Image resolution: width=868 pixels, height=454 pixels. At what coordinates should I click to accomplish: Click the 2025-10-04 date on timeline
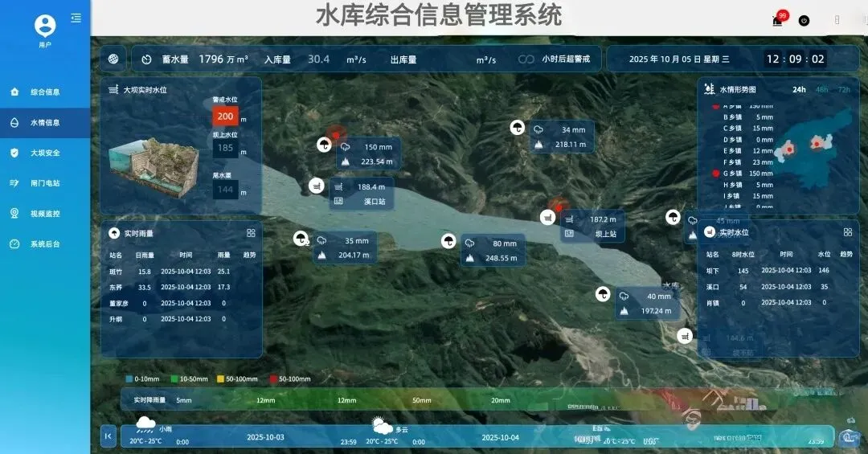tap(501, 437)
